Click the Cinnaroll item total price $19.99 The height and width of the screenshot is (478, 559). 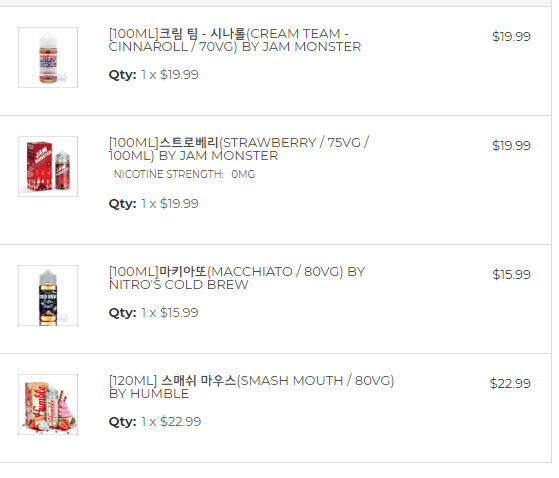pyautogui.click(x=511, y=36)
